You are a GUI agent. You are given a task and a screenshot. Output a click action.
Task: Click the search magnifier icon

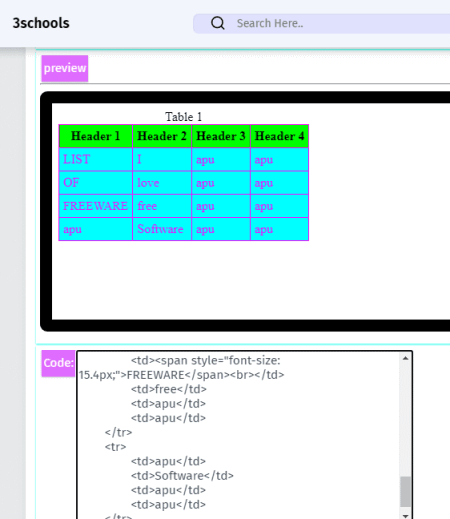coord(218,23)
